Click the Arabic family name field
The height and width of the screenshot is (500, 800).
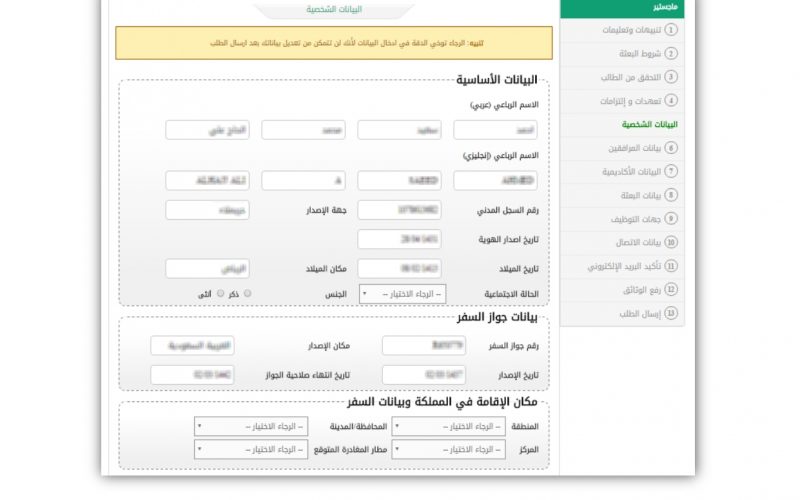(x=208, y=130)
